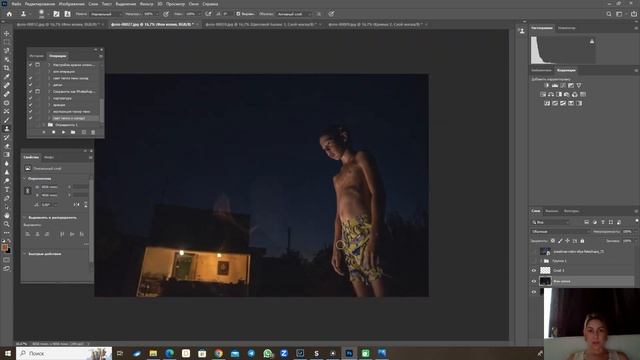Toggle Lock all layer icon
This screenshot has width=640, height=360.
point(582,241)
